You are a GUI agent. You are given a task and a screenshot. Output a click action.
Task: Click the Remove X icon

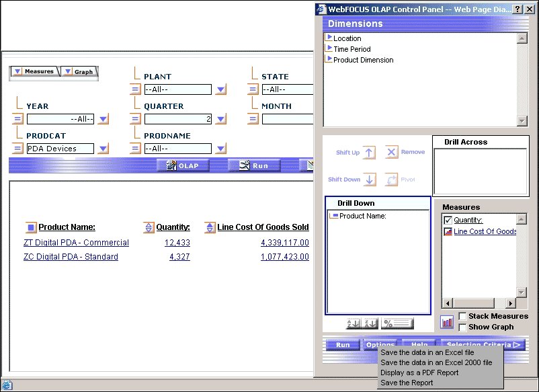point(392,153)
